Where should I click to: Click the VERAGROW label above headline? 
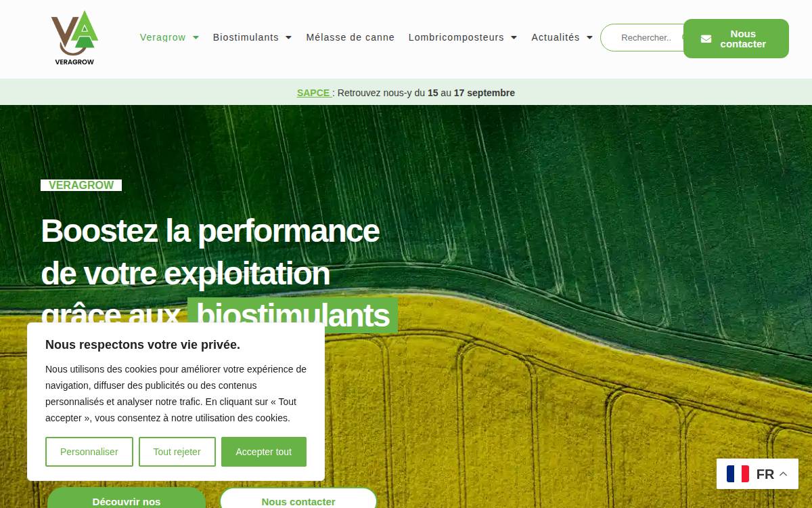click(x=81, y=185)
